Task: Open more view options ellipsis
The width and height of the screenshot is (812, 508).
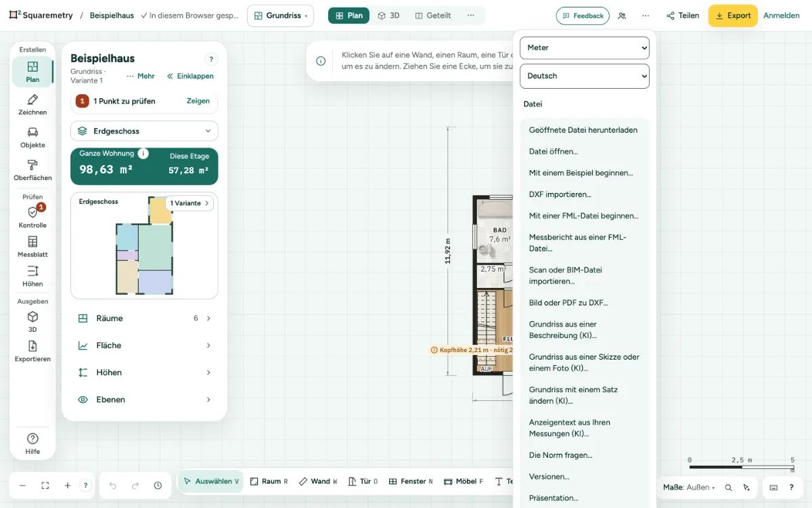Action: point(471,16)
